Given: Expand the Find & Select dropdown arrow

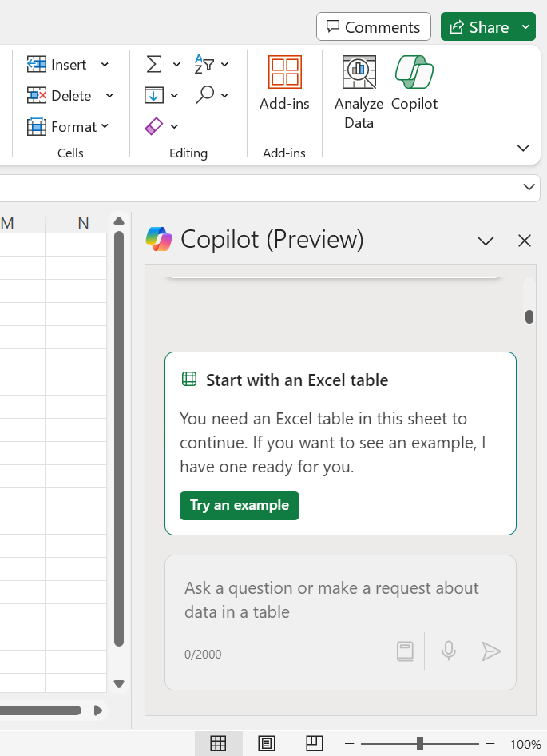Looking at the screenshot, I should click(224, 95).
